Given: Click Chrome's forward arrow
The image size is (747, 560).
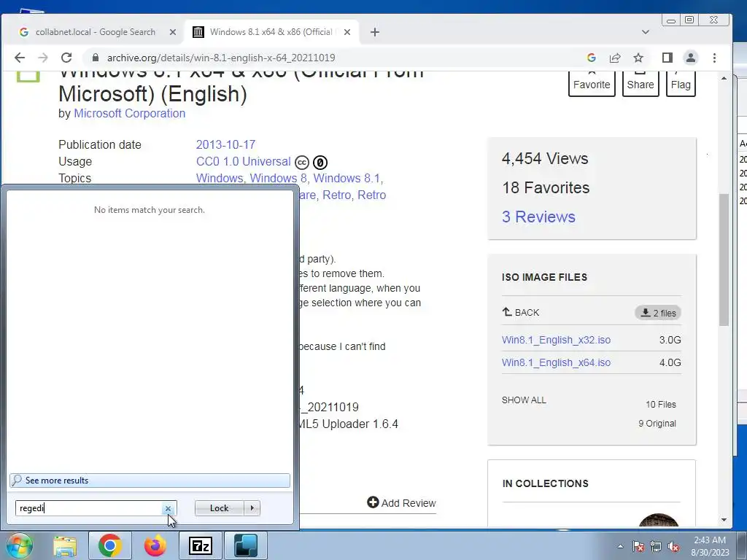Looking at the screenshot, I should (43, 58).
